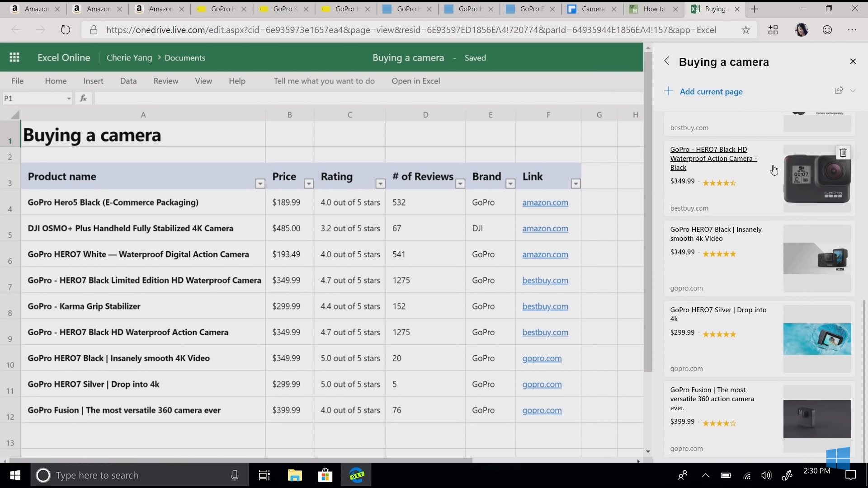The height and width of the screenshot is (488, 868).
Task: Open the Excel Online app launcher grid
Action: pos(14,57)
